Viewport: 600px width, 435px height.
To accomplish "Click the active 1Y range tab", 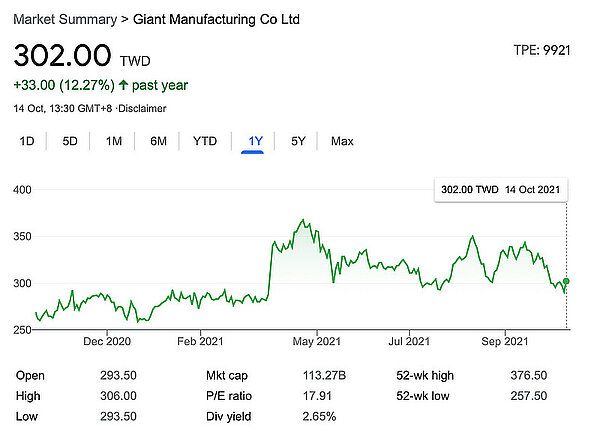I will click(x=254, y=141).
